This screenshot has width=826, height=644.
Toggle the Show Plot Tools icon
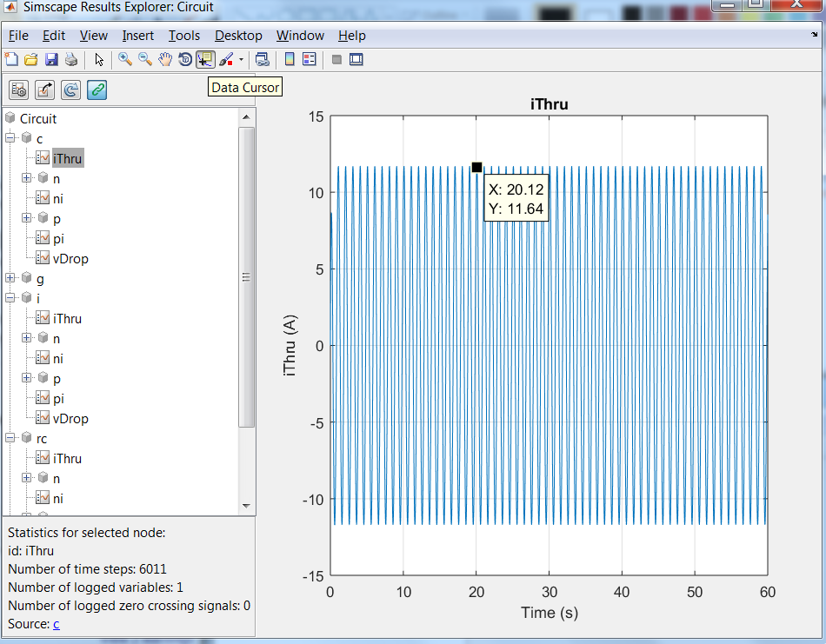[x=355, y=59]
